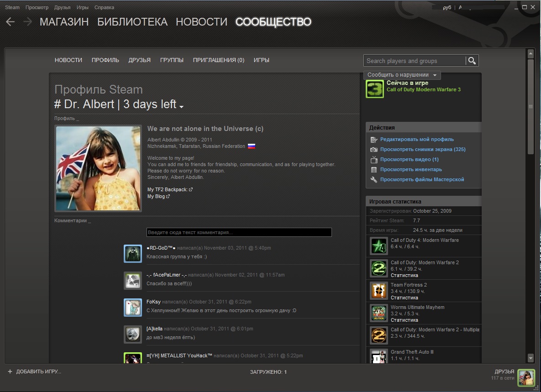Switch to БИБЛИОТЕКА section
The height and width of the screenshot is (392, 541).
(x=132, y=22)
